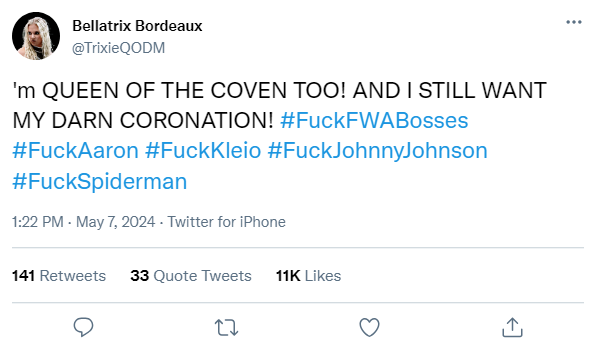Visit the @TrixieQODM handle
This screenshot has height=364, width=596.
tap(119, 48)
